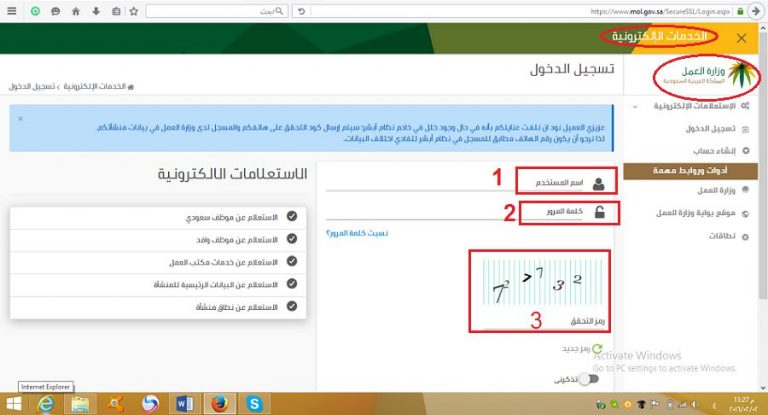Select تسجيل الدخول in the sidebar
The height and width of the screenshot is (415, 768).
click(x=710, y=129)
